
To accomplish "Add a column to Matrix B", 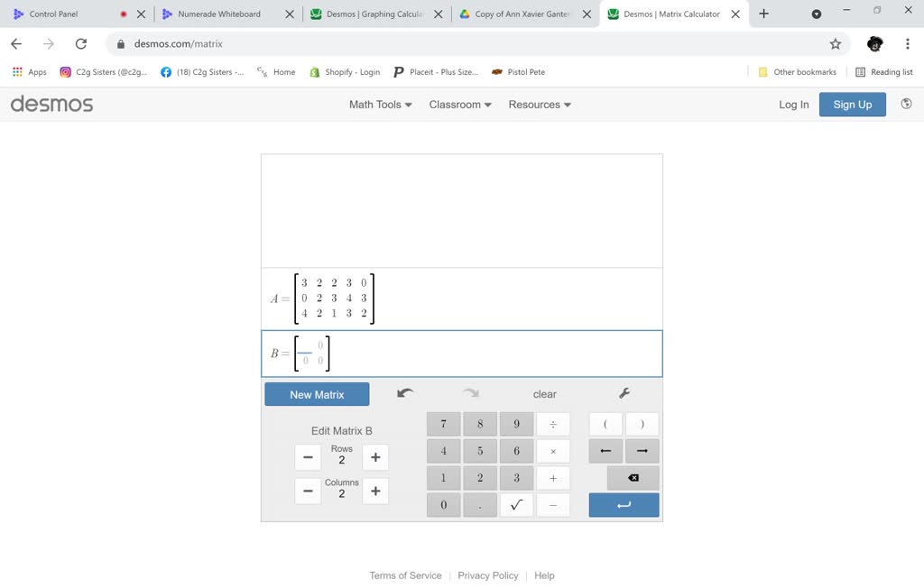I will coord(375,492).
